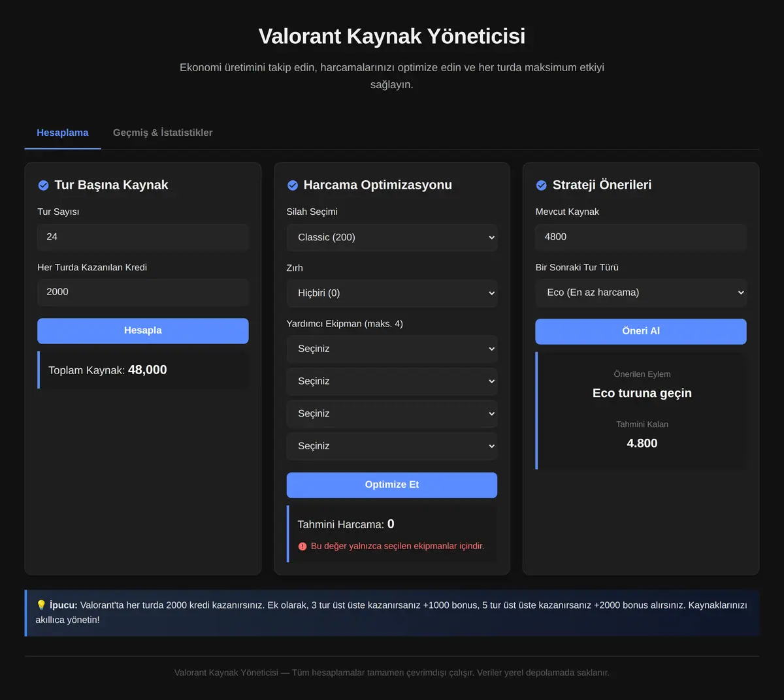Click the check icon beside Tur Başına Kaynak
The height and width of the screenshot is (700, 784).
tap(43, 185)
